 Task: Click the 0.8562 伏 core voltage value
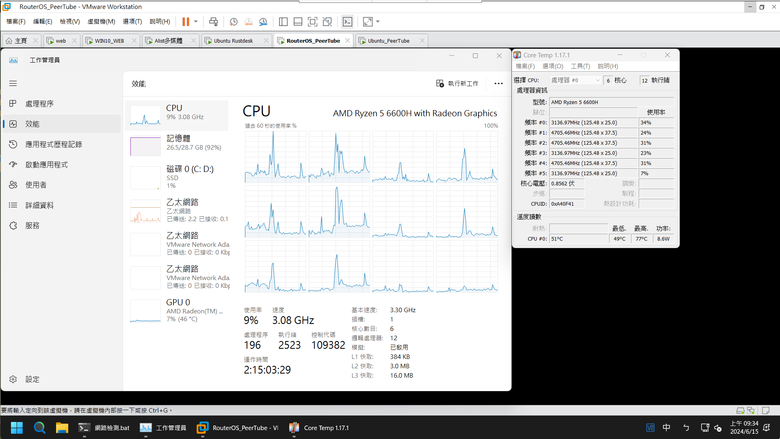point(567,183)
